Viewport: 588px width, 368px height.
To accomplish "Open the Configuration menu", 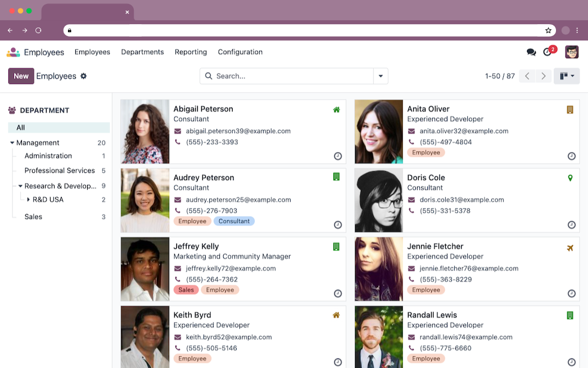I will pyautogui.click(x=240, y=52).
